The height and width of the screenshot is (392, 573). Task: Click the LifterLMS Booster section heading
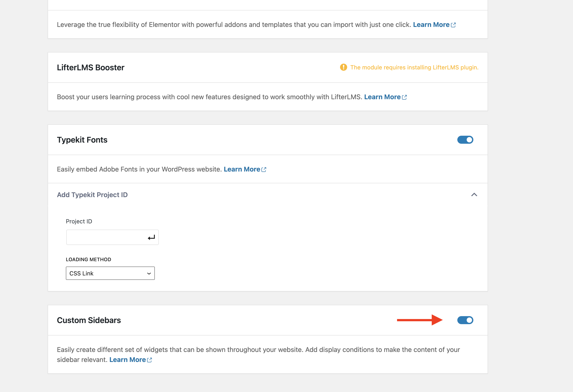pos(91,67)
